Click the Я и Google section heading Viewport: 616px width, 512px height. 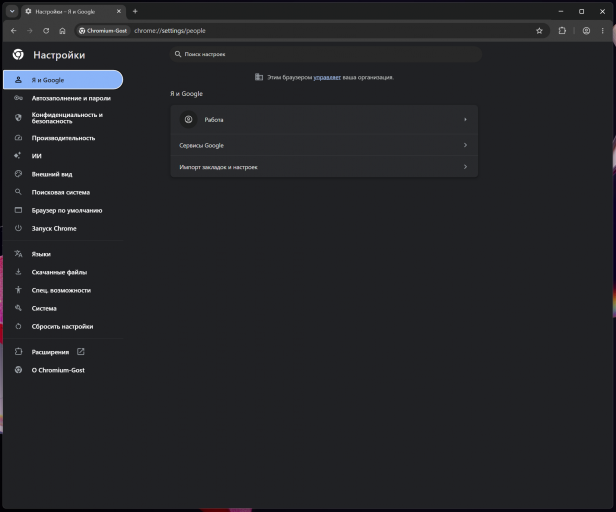pos(187,94)
